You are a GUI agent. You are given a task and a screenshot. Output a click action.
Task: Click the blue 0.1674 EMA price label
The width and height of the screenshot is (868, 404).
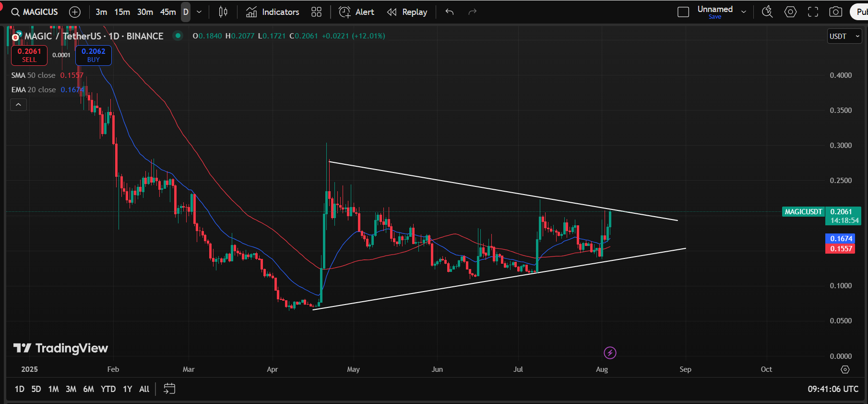pyautogui.click(x=840, y=239)
